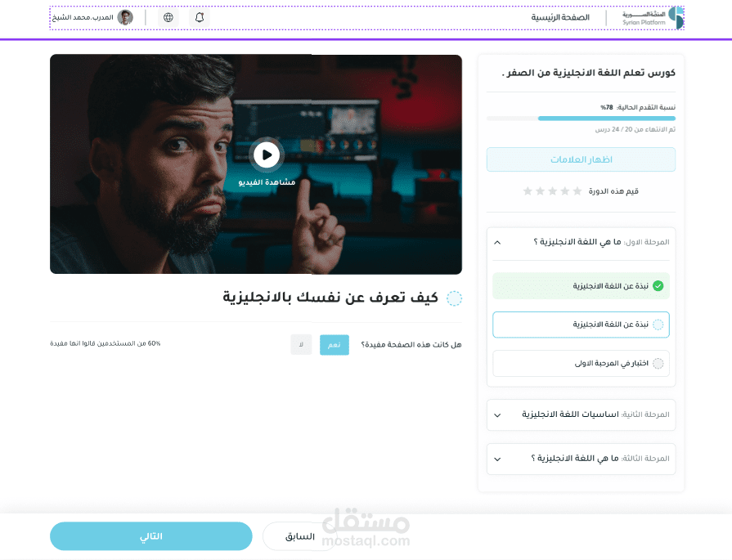Answer لا to page helpful question
732x560 pixels.
(x=301, y=345)
